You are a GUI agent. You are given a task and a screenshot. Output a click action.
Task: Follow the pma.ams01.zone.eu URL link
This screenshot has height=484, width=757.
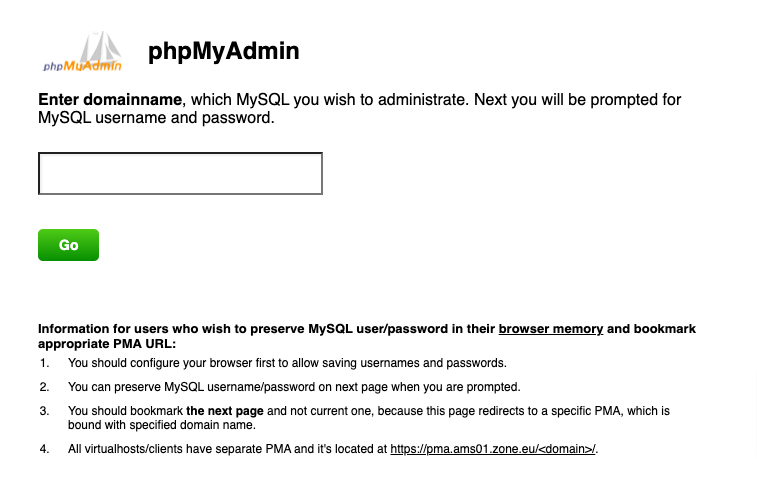[x=492, y=449]
